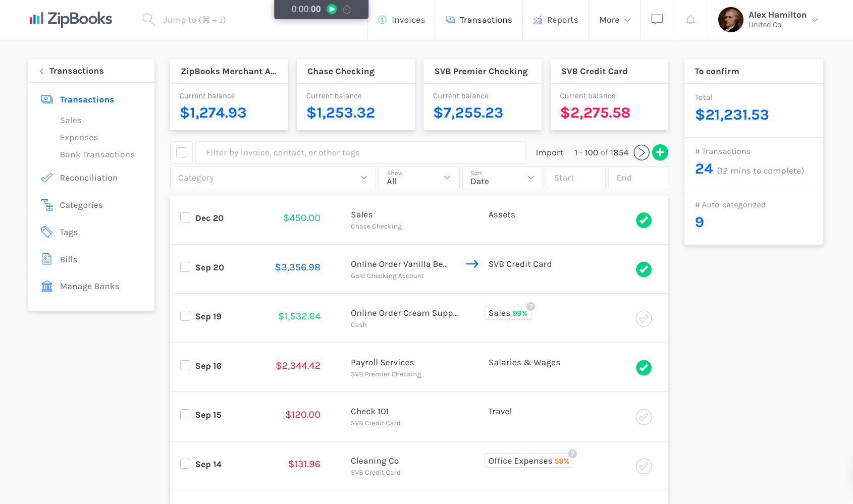This screenshot has width=853, height=504.
Task: Open the search Jump to field magnifier icon
Action: tap(149, 19)
